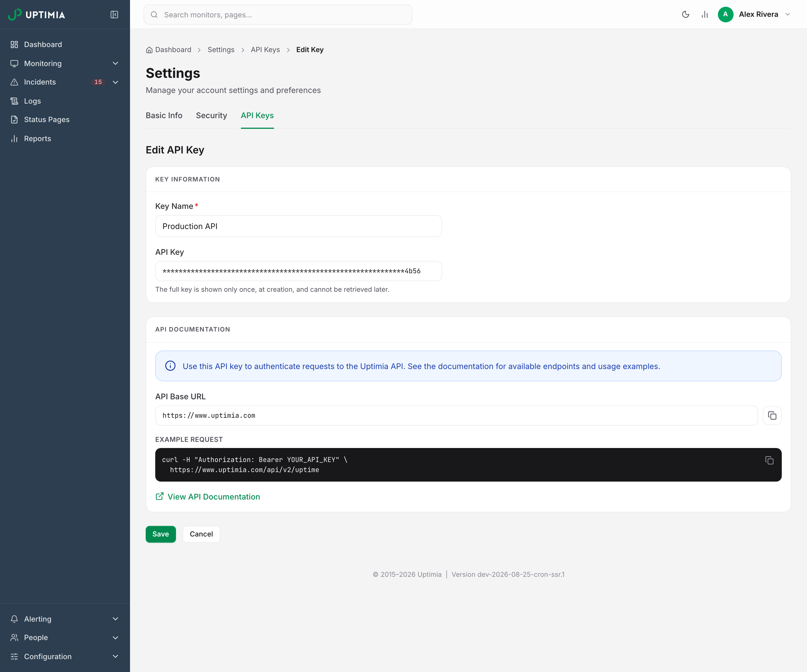Click API Keys in the breadcrumb
The width and height of the screenshot is (807, 672).
click(x=265, y=50)
